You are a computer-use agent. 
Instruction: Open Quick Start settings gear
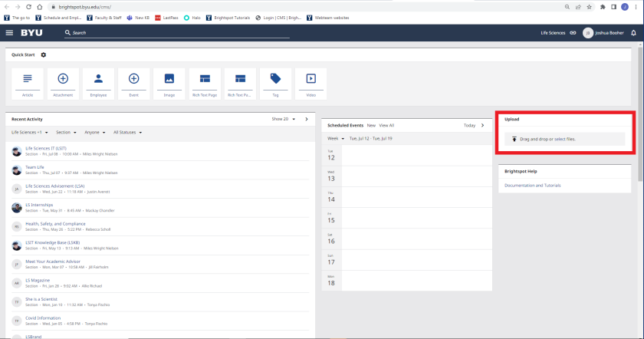click(44, 54)
